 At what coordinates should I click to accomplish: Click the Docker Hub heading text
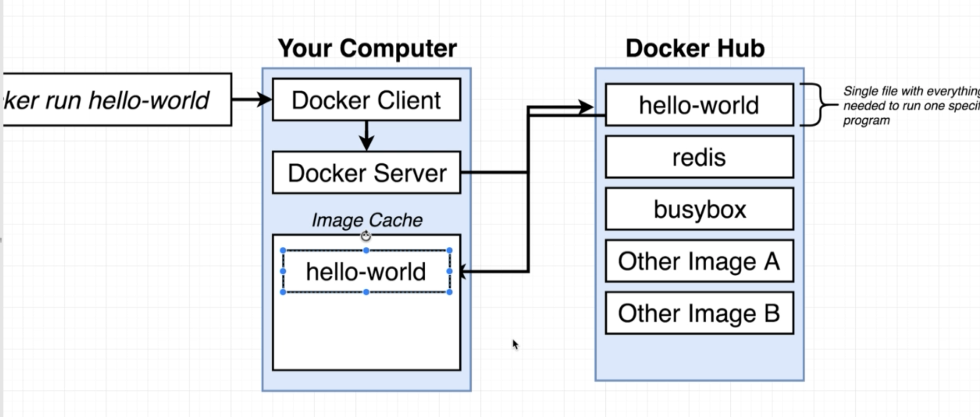pyautogui.click(x=695, y=48)
